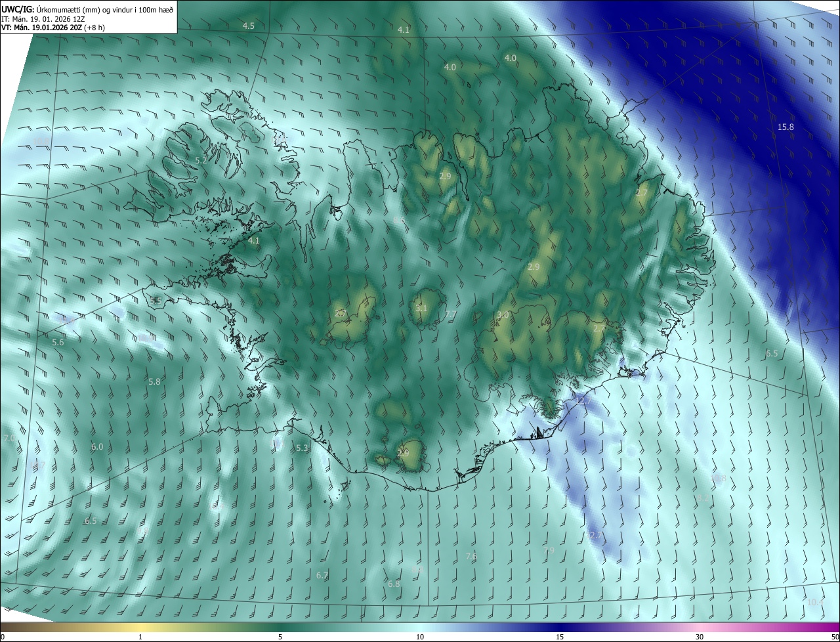This screenshot has height=642, width=840.
Task: Click the 6.8 value label
Action: pos(394,584)
